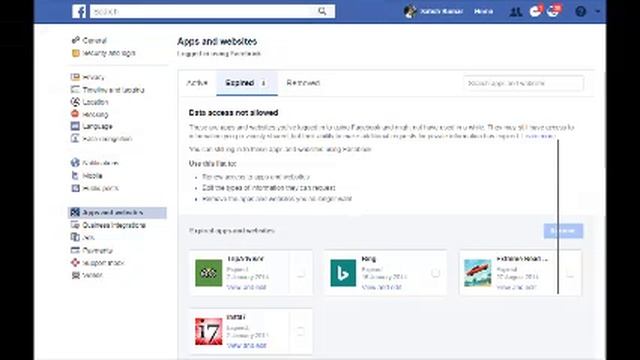This screenshot has height=360, width=640.
Task: Tick the checkbox on the i7 app card
Action: [300, 331]
